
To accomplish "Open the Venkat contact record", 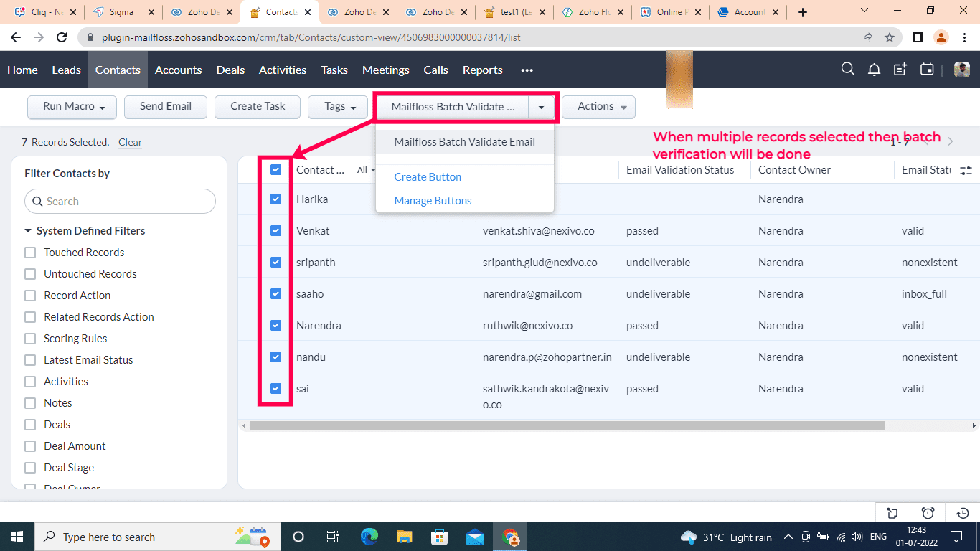I will [313, 231].
